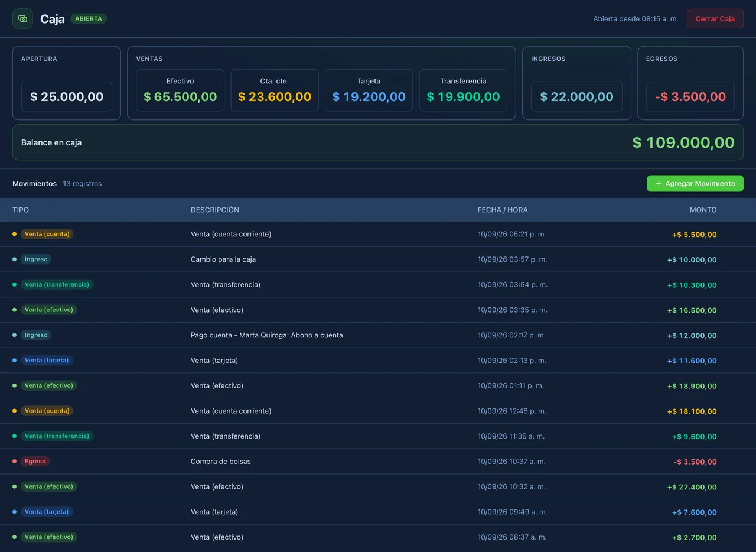The image size is (756, 552).
Task: Click the Ingreso tag for Cambio para la caja
Action: (x=36, y=259)
